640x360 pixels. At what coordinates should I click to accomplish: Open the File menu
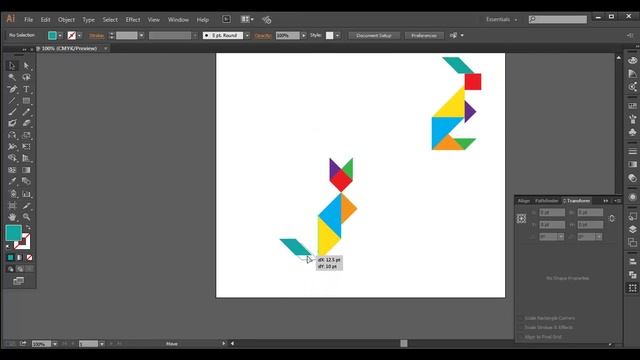[x=29, y=20]
